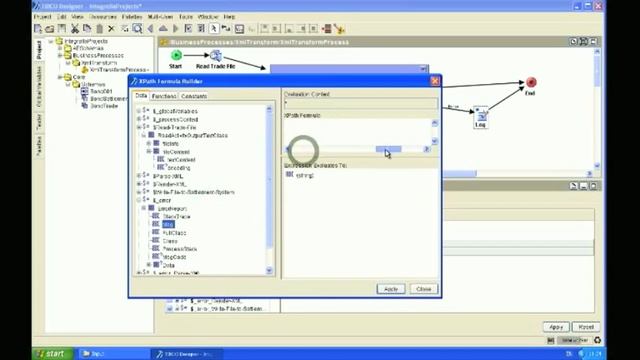The image size is (640, 360).
Task: Click Apply in the XPath Formula Builder
Action: pyautogui.click(x=391, y=289)
